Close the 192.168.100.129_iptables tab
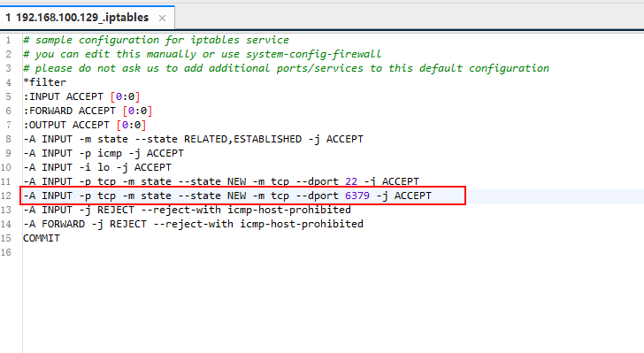 (162, 18)
